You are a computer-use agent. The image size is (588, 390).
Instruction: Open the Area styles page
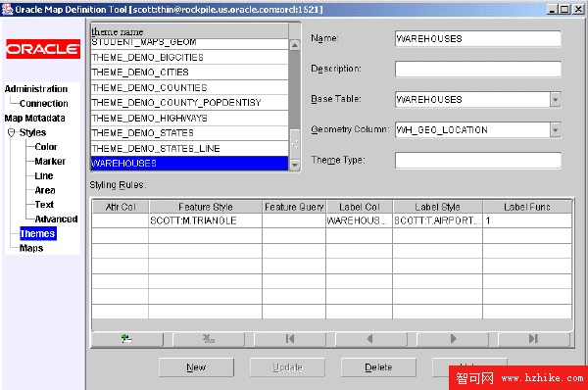(x=45, y=190)
